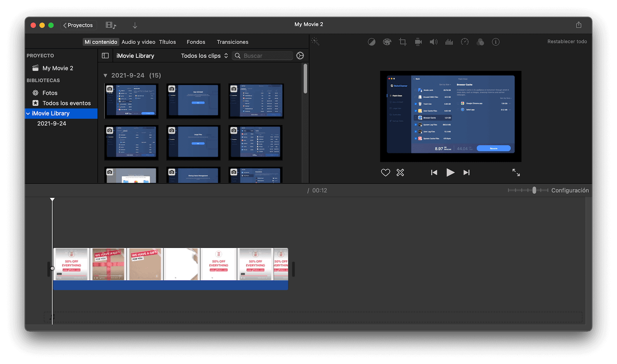Open the volume adjustment controls

pyautogui.click(x=433, y=42)
